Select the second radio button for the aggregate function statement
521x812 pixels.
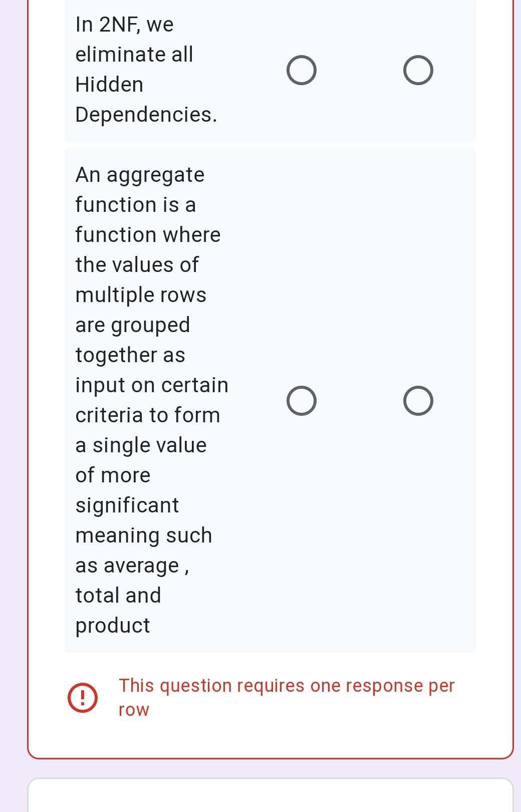point(419,400)
